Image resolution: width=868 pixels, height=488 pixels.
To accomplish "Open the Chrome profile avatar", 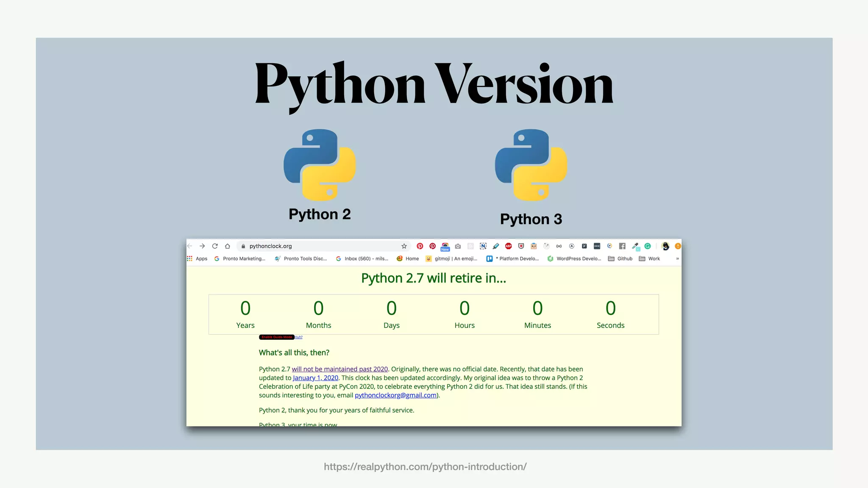I will (665, 246).
